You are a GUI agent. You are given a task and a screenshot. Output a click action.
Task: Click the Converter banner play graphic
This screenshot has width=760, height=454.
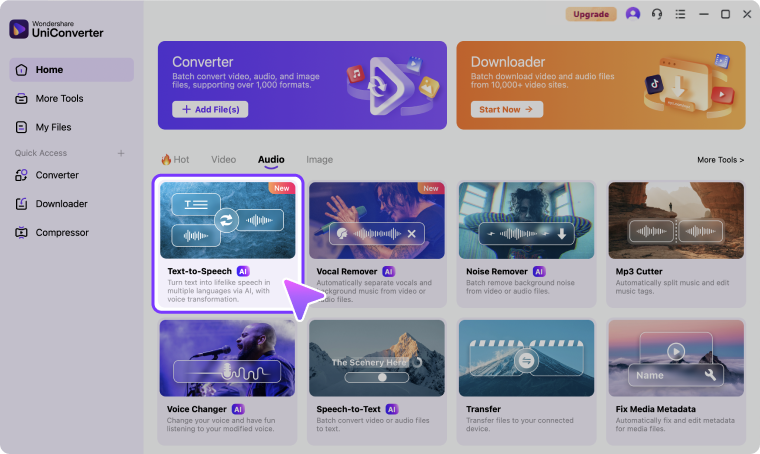coord(391,86)
